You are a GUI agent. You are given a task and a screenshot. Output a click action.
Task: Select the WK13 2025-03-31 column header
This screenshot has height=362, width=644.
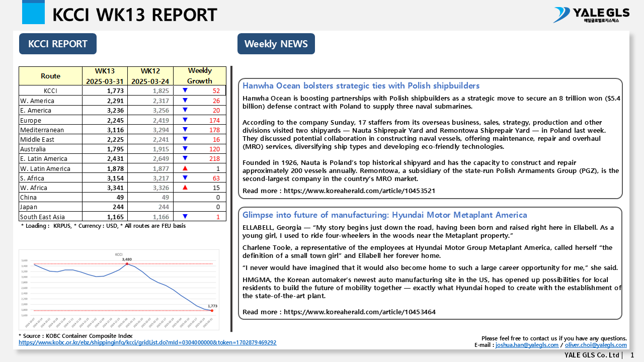coord(105,76)
